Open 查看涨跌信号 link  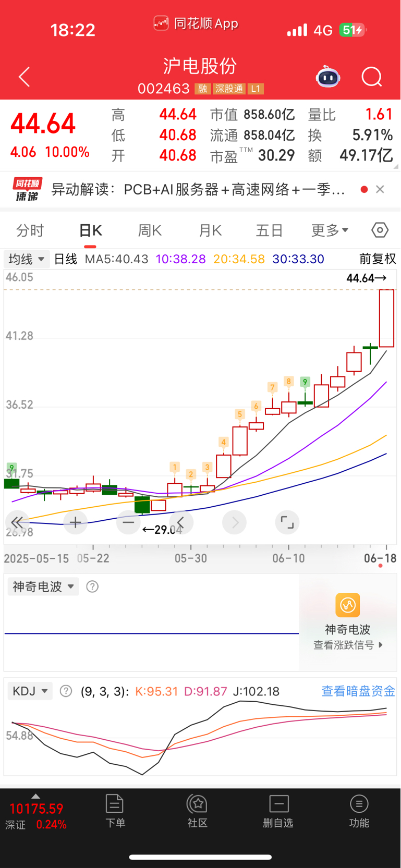pos(348,645)
